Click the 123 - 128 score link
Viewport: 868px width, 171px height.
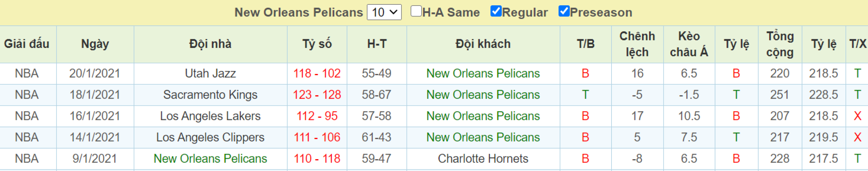click(x=317, y=95)
